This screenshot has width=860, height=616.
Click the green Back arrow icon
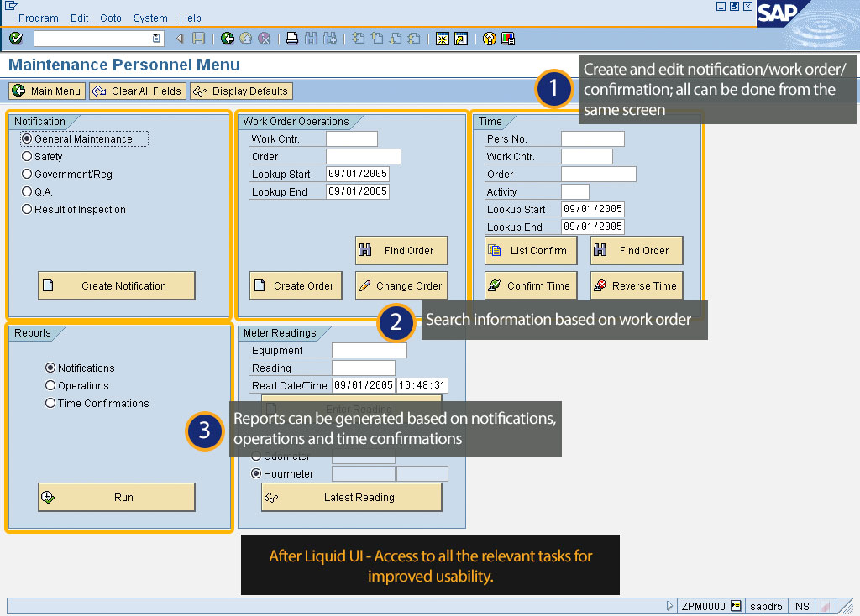pos(228,39)
